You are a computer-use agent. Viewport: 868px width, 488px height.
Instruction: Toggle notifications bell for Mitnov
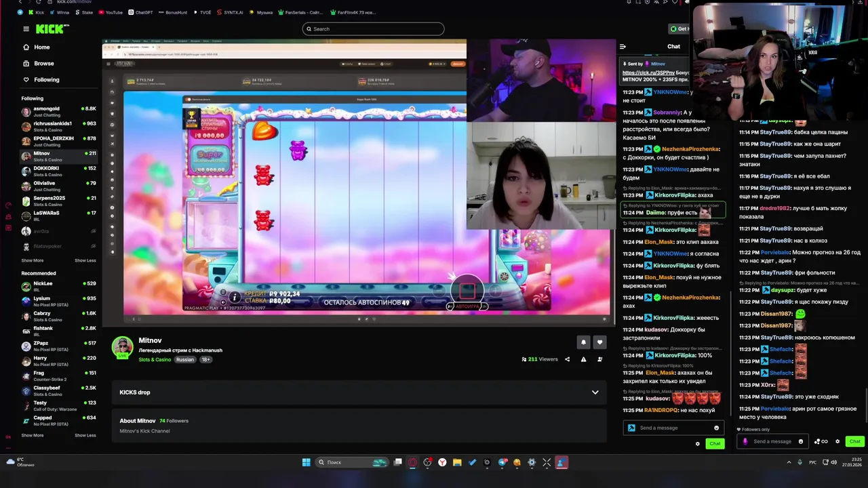(x=583, y=342)
